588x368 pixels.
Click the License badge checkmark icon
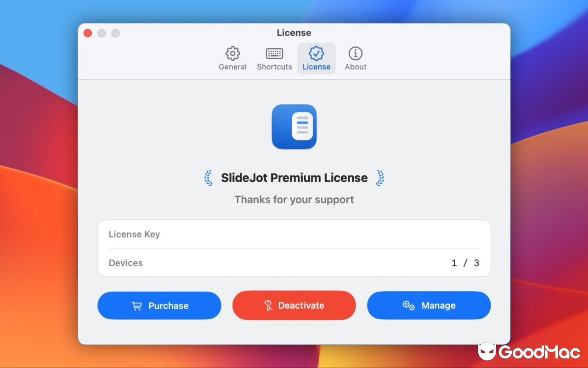point(316,53)
